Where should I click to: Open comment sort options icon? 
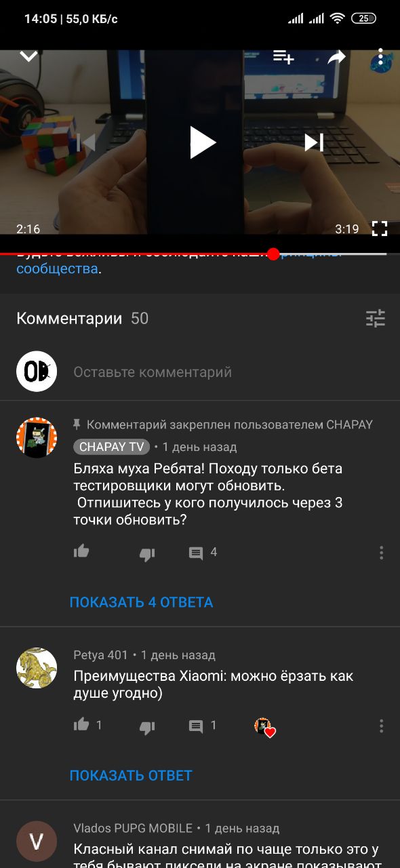click(375, 318)
